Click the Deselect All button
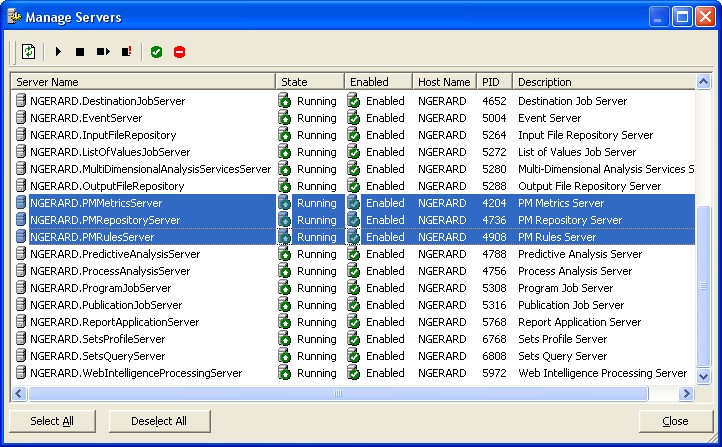The height and width of the screenshot is (447, 722). point(159,421)
